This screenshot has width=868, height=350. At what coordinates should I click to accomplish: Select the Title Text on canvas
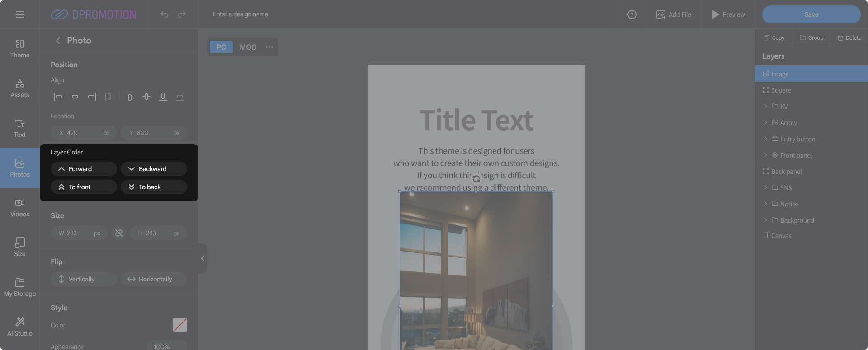tap(476, 120)
